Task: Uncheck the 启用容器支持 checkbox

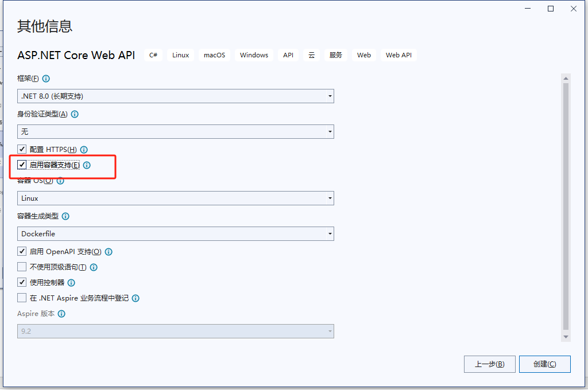Action: click(22, 165)
